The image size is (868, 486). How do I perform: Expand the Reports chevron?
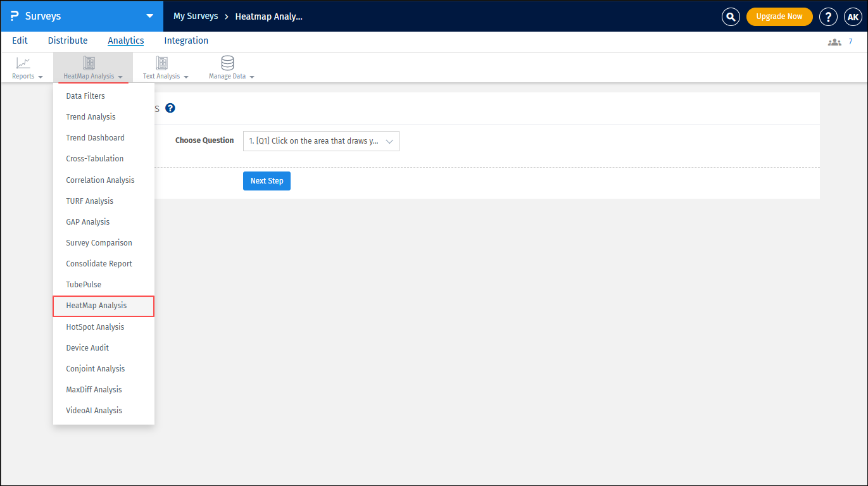40,76
